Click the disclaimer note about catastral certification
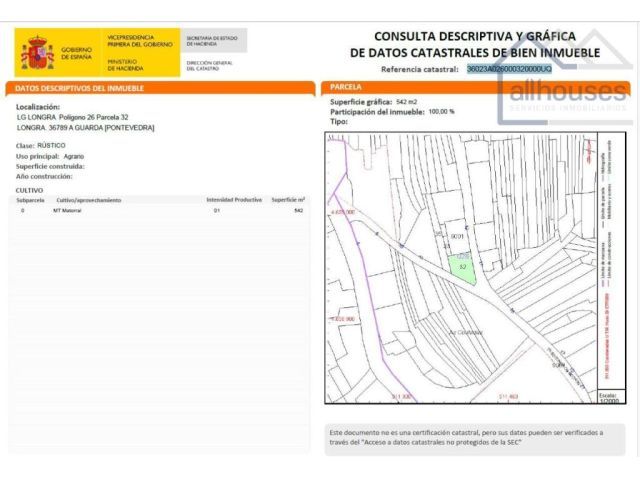 pyautogui.click(x=475, y=439)
